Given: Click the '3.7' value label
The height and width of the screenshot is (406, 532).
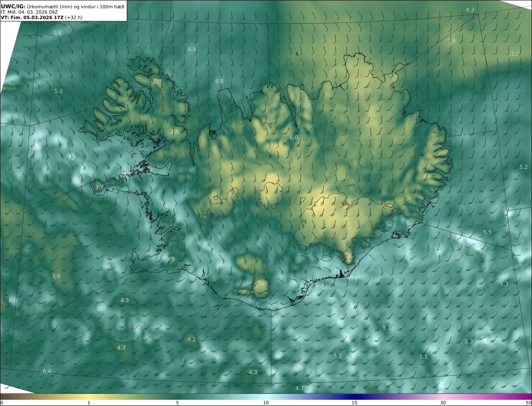Looking at the screenshot, I should click(99, 188).
